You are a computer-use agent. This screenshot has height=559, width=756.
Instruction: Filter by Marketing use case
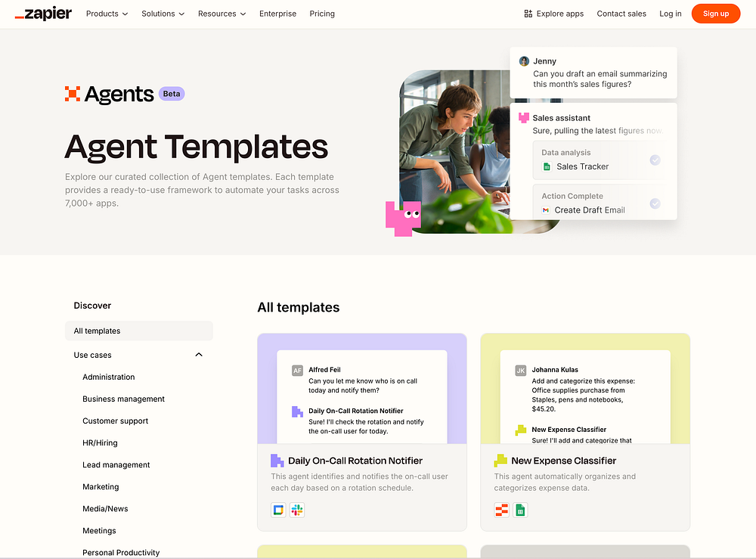(x=101, y=486)
